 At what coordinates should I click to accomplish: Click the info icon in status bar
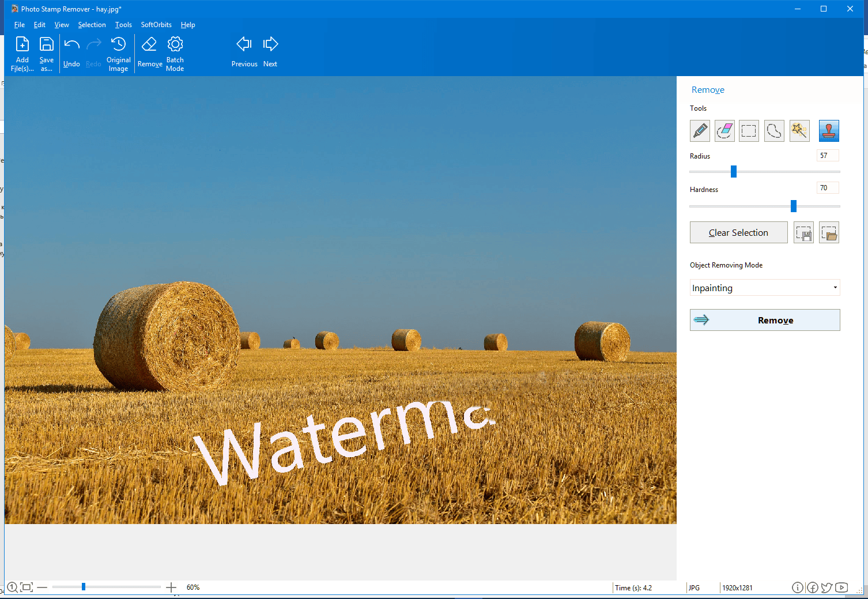click(x=798, y=587)
